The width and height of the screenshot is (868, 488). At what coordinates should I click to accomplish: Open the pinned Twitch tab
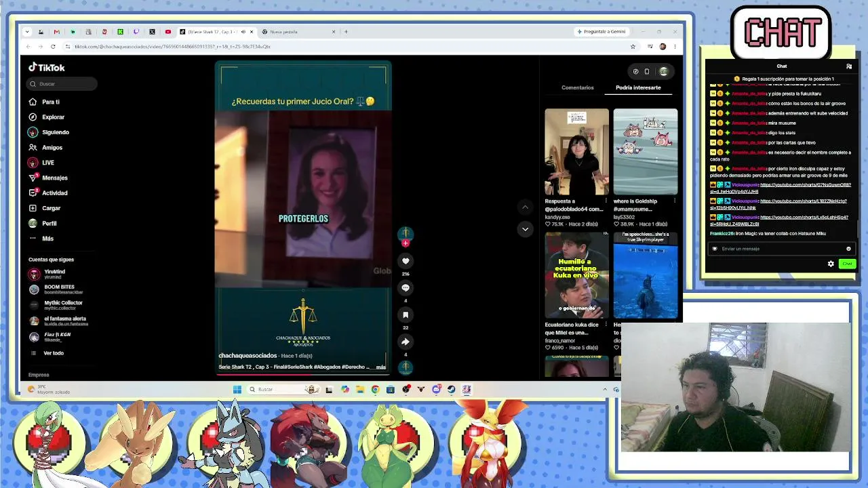point(136,32)
